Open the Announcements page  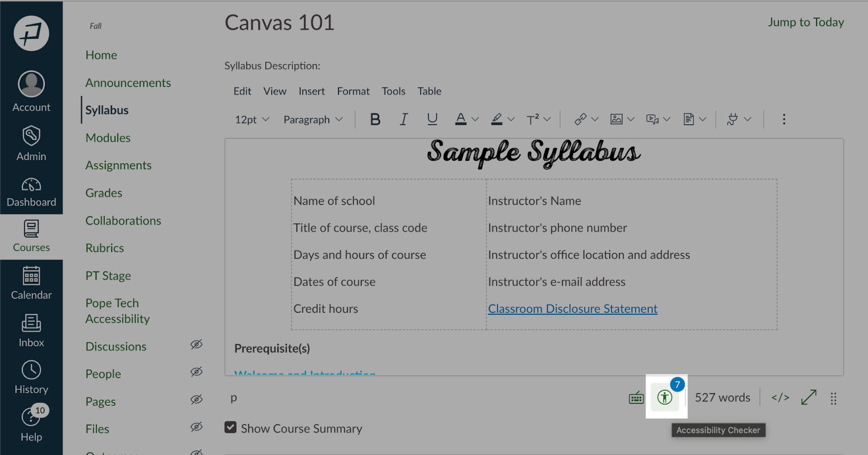(128, 83)
